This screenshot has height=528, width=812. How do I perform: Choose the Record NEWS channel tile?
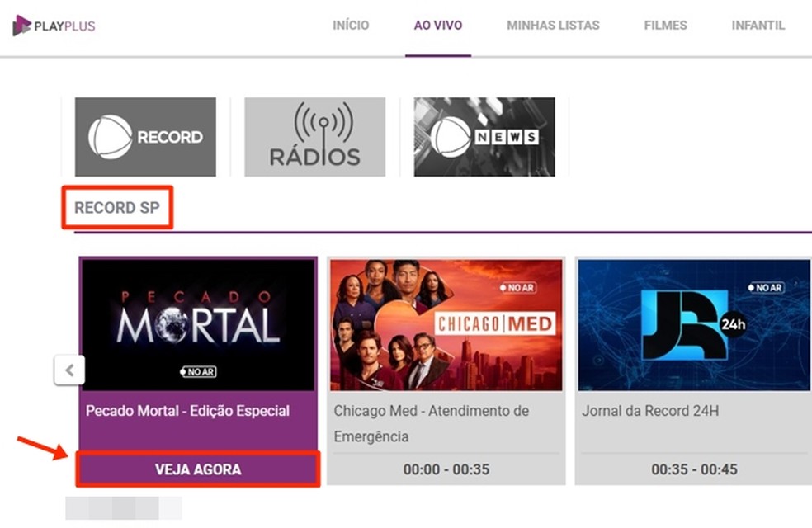484,137
